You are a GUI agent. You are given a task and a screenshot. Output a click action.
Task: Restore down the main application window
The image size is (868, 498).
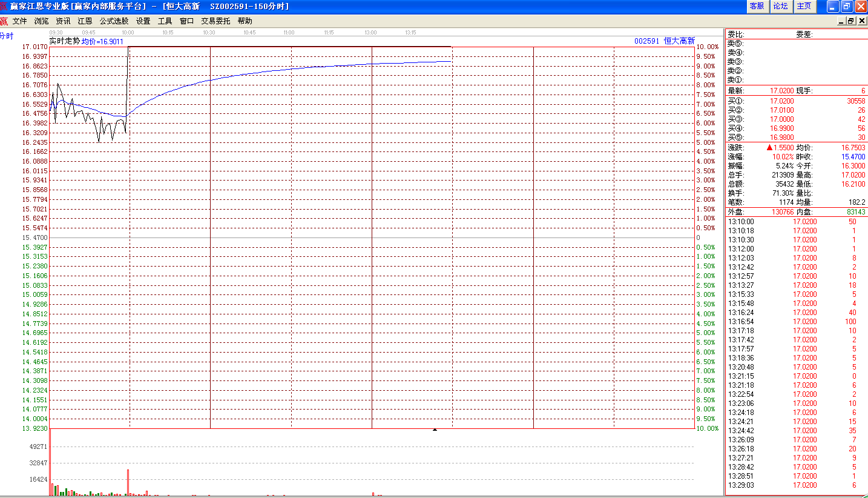847,6
